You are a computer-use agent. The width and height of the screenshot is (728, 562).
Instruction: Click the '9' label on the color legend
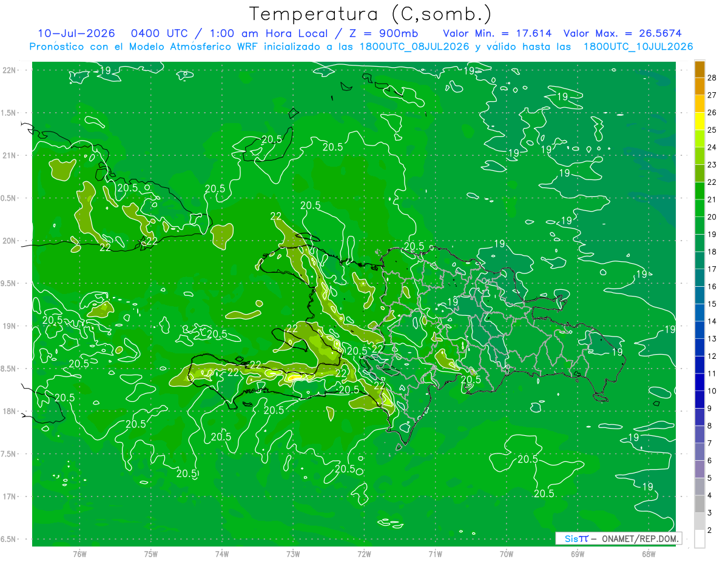[x=710, y=409]
